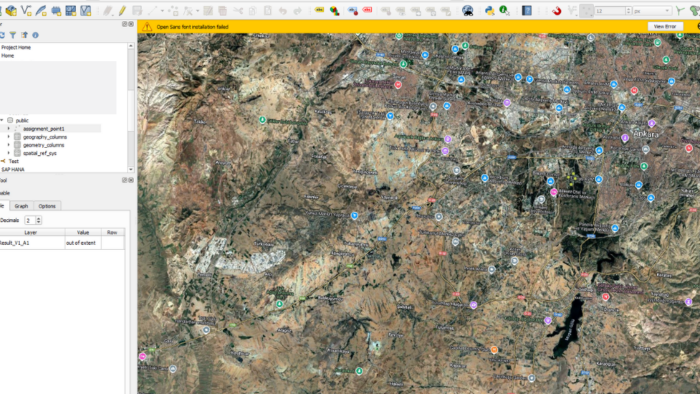Switch to the Graph tab

click(21, 206)
